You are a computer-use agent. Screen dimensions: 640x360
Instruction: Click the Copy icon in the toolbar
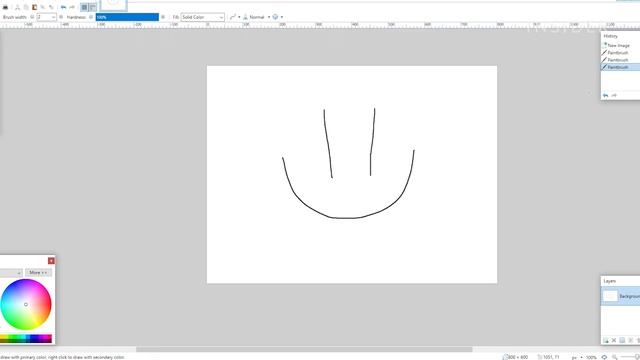tap(26, 7)
